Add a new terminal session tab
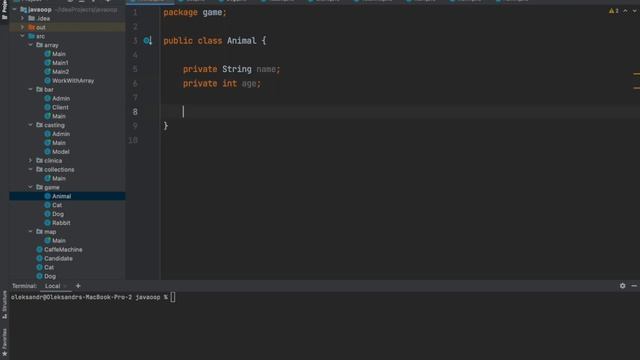The height and width of the screenshot is (360, 640). coord(78,286)
